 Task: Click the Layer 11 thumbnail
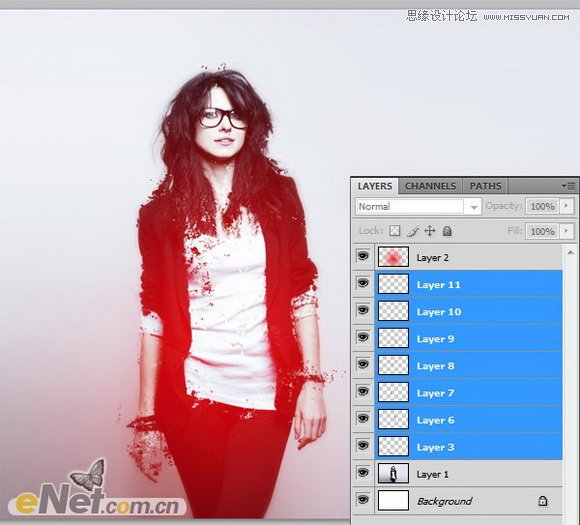[393, 284]
